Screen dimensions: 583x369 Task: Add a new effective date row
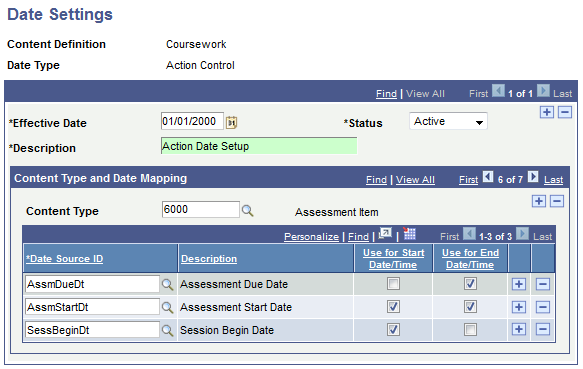pos(547,112)
